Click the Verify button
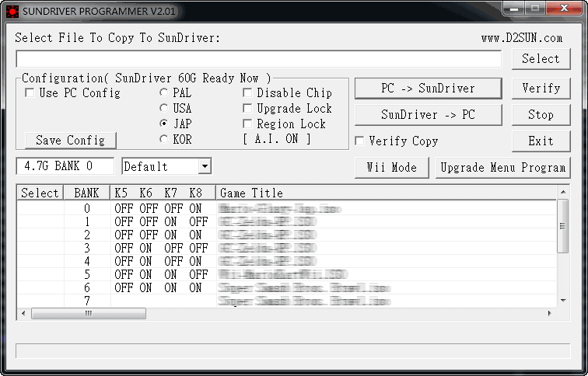Screen dimensions: 588x376 pyautogui.click(x=541, y=89)
